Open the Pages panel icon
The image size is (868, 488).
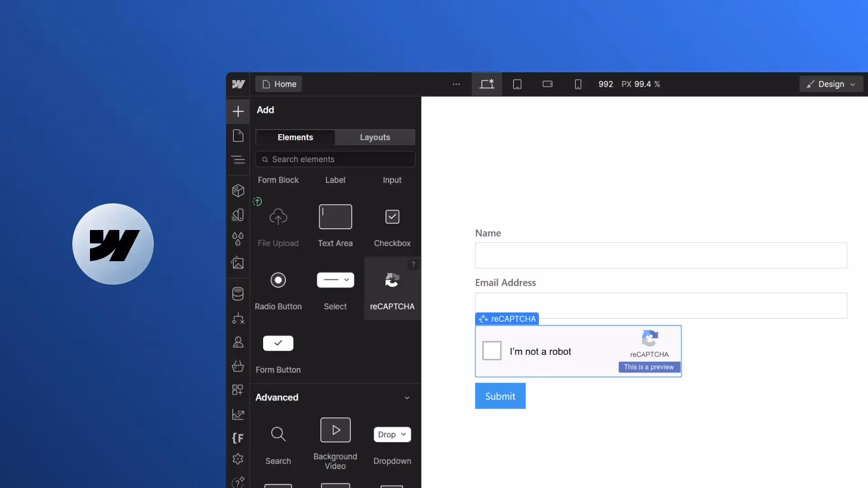[x=238, y=136]
